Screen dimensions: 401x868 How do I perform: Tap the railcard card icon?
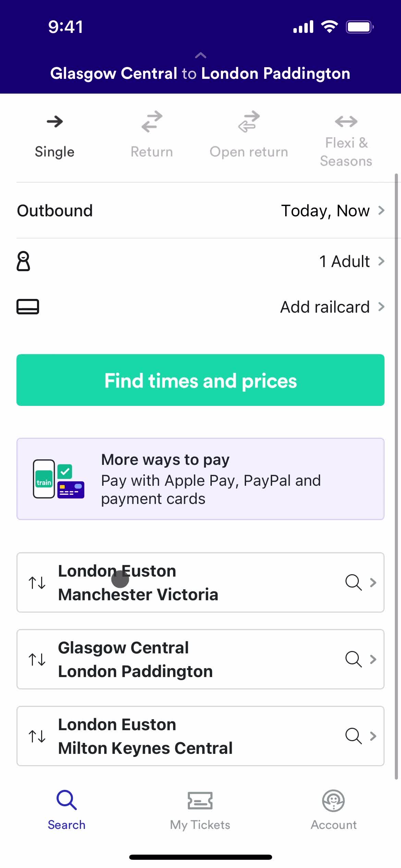pyautogui.click(x=28, y=306)
